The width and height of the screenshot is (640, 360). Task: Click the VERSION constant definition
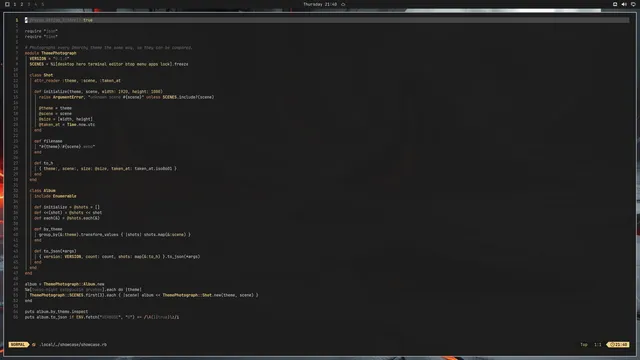pos(49,58)
